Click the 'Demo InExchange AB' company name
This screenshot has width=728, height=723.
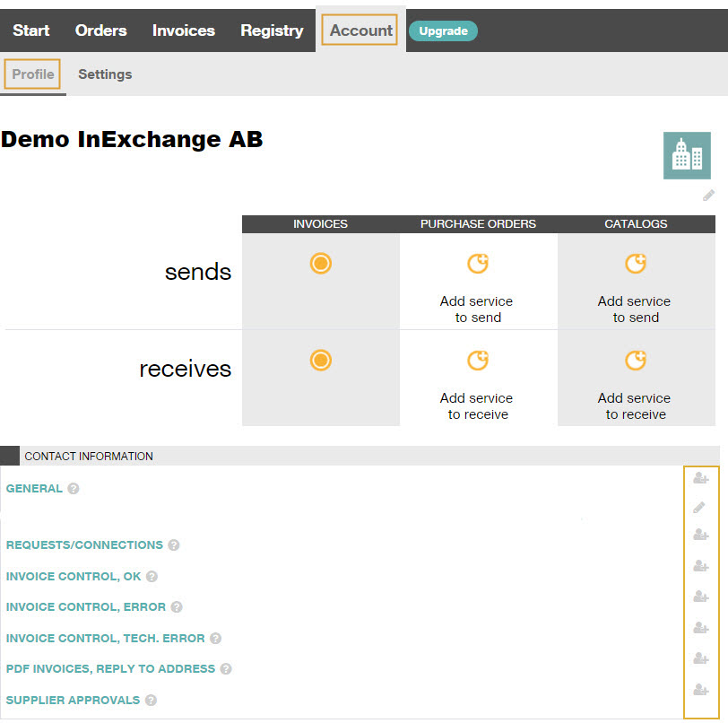[x=132, y=139]
